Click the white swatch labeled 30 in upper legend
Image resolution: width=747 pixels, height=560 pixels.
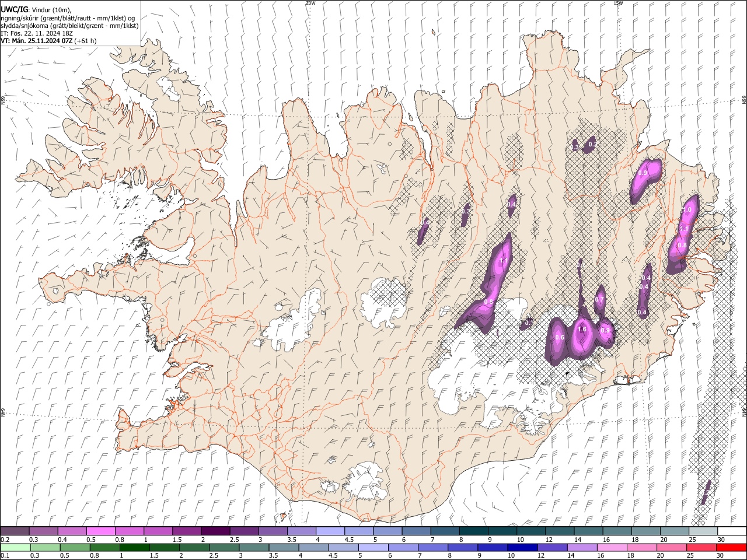click(x=732, y=531)
